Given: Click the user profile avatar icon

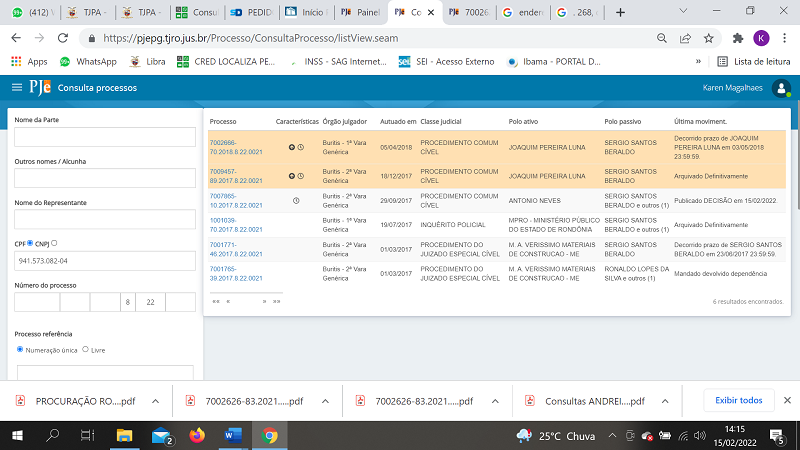Looking at the screenshot, I should [781, 88].
